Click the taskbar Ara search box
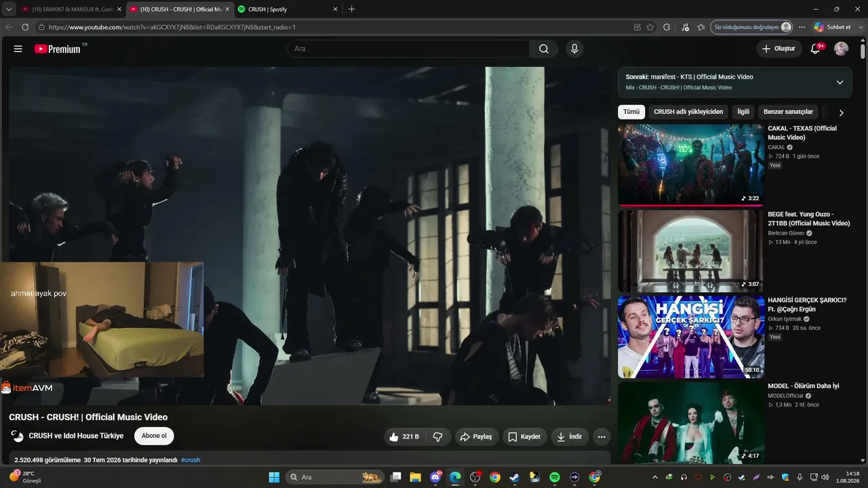Screen dimensions: 868x488 click(x=334, y=477)
